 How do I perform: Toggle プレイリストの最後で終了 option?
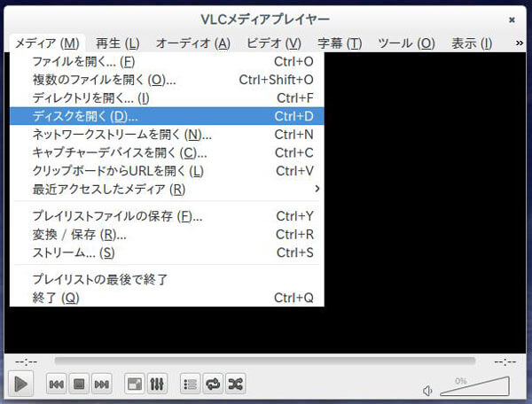pos(167,280)
